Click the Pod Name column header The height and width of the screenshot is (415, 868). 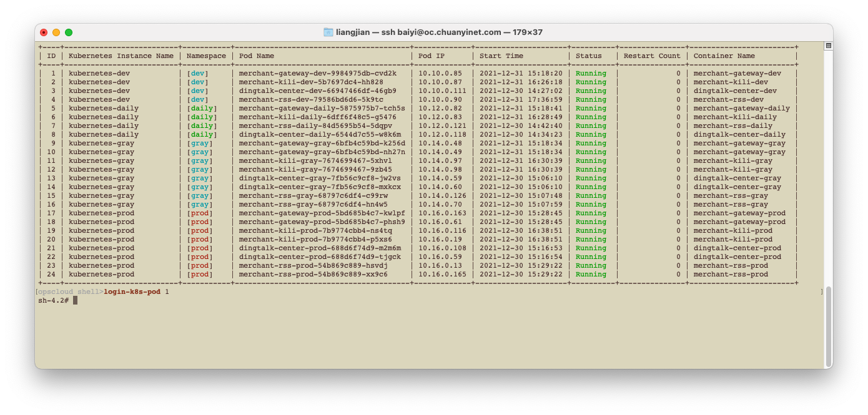tap(257, 56)
